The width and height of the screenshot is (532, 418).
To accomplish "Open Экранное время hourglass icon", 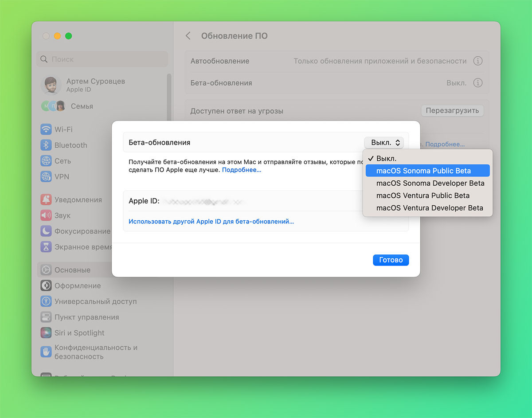I will click(x=46, y=246).
